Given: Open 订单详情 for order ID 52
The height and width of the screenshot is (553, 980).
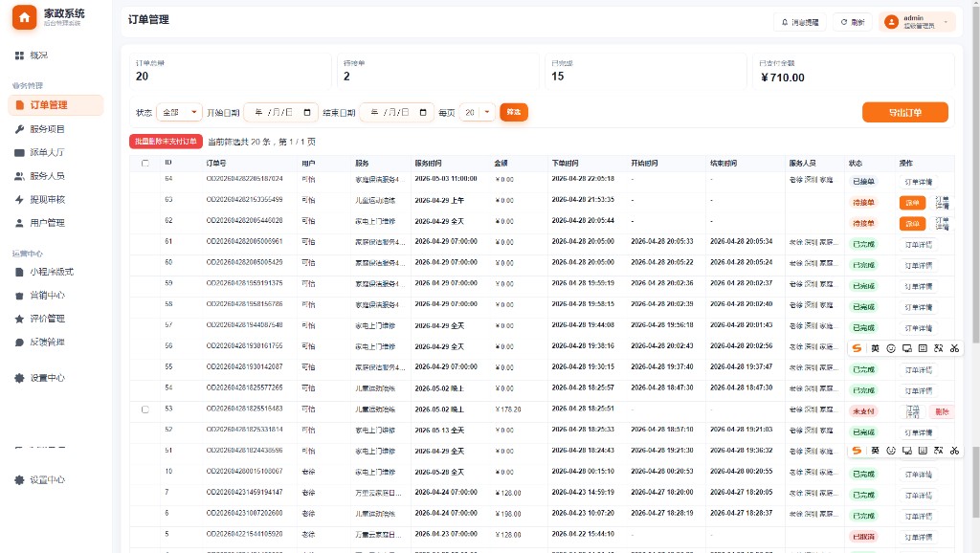Looking at the screenshot, I should [x=918, y=432].
